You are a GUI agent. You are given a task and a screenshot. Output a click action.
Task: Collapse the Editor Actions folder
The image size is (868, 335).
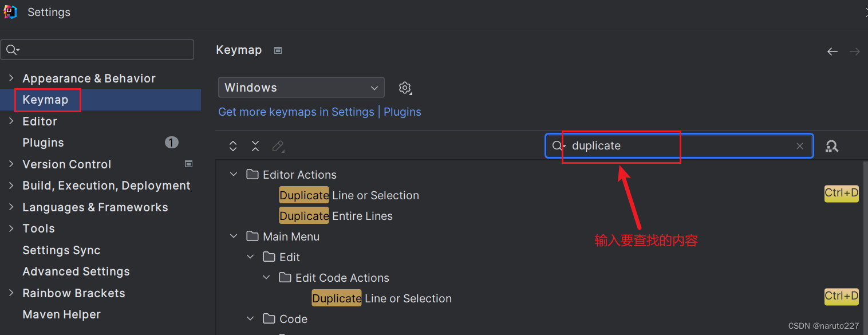point(233,175)
